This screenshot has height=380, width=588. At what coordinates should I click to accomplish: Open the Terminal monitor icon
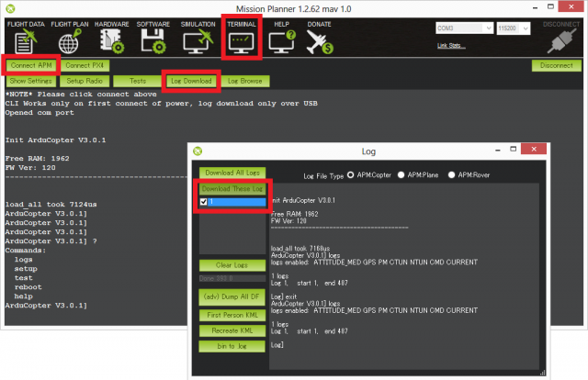[241, 43]
